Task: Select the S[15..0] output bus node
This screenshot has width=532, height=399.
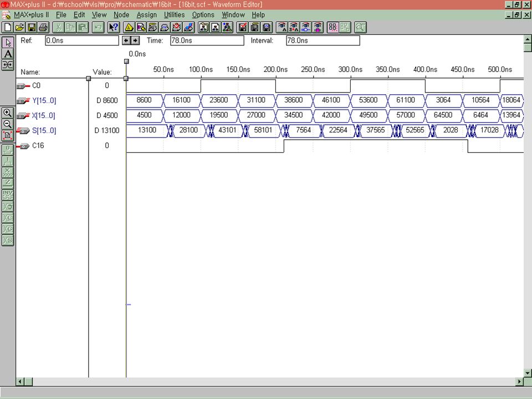Action: coord(44,130)
